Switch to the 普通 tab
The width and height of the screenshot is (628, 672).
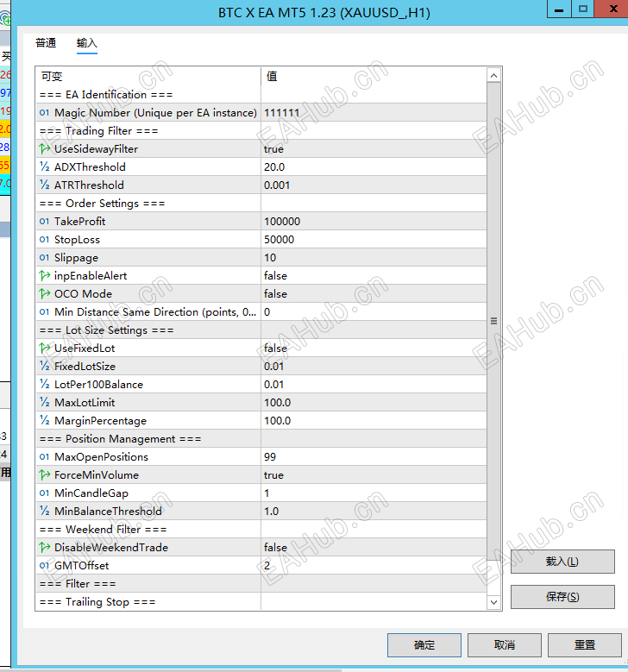46,43
